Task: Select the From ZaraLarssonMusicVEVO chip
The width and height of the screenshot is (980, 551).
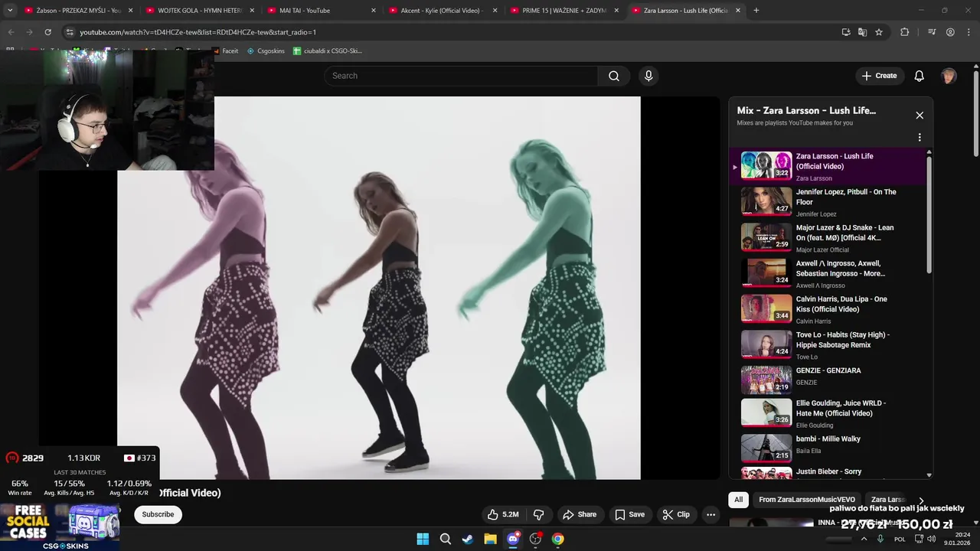Action: click(807, 500)
